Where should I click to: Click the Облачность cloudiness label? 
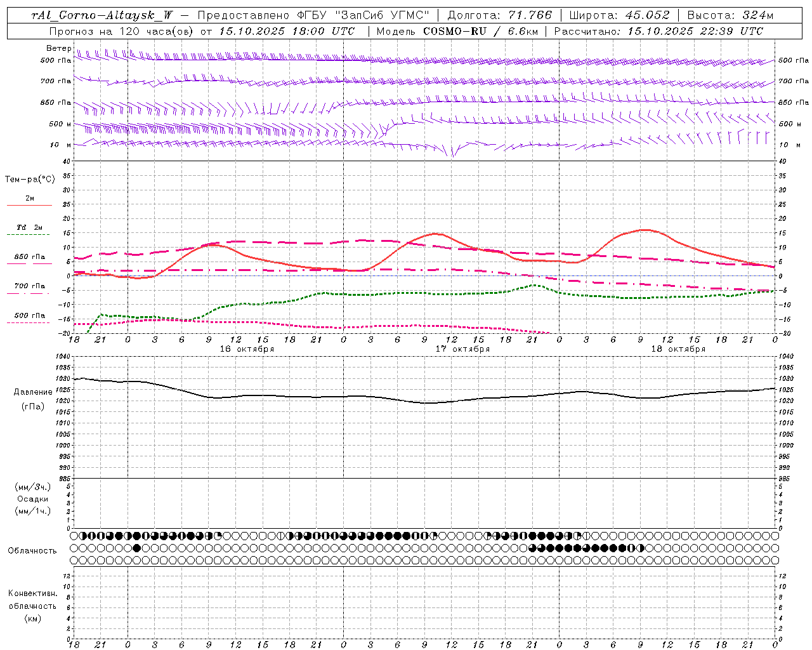(x=32, y=550)
